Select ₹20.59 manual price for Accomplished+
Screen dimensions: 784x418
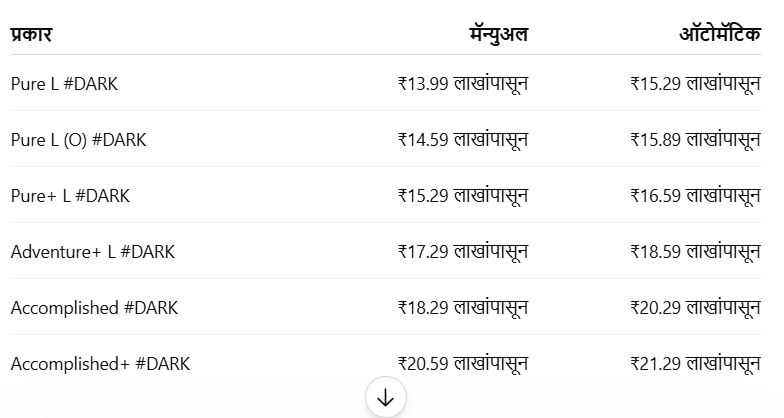point(463,364)
